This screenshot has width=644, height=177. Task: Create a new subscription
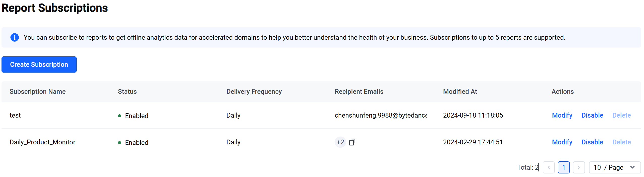[39, 64]
